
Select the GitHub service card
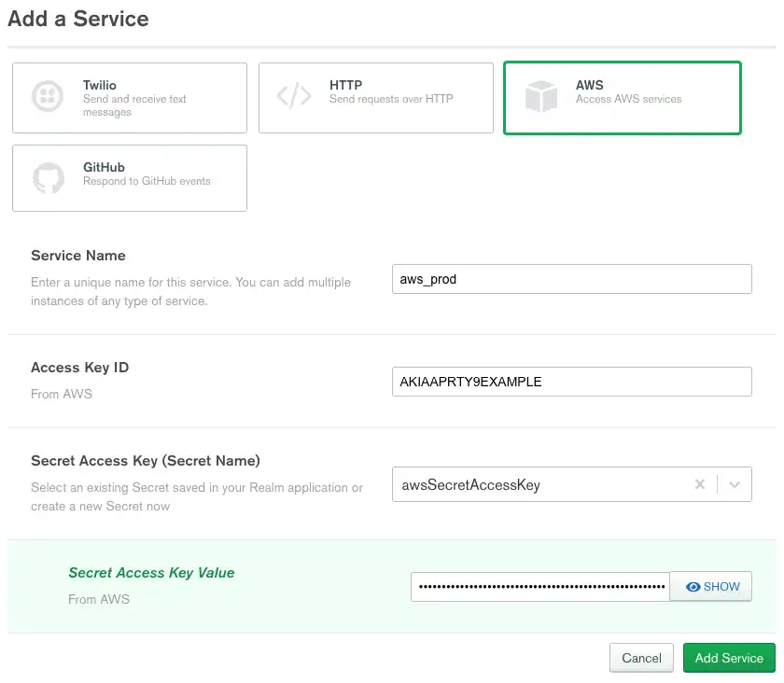[129, 177]
